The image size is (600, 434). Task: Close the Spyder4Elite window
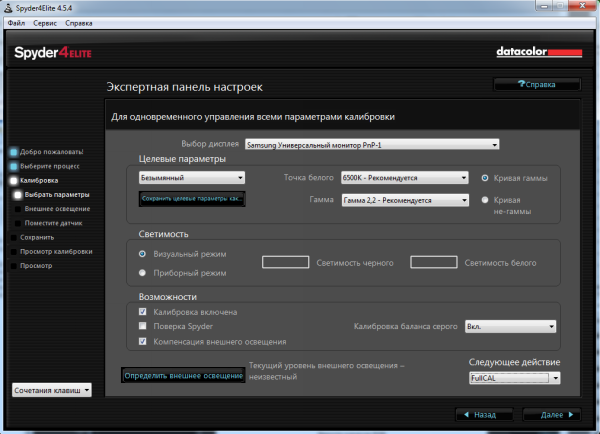[x=582, y=5]
